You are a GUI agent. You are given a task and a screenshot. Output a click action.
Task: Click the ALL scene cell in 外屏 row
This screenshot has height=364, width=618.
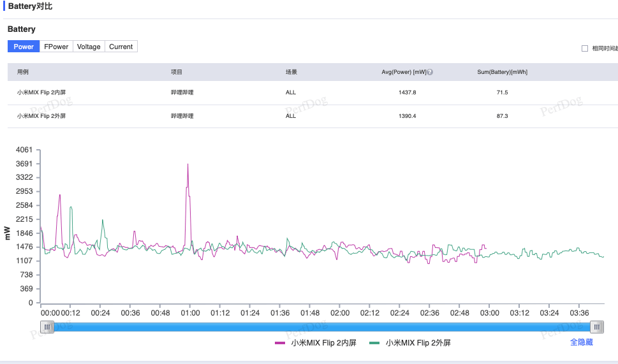coord(290,116)
